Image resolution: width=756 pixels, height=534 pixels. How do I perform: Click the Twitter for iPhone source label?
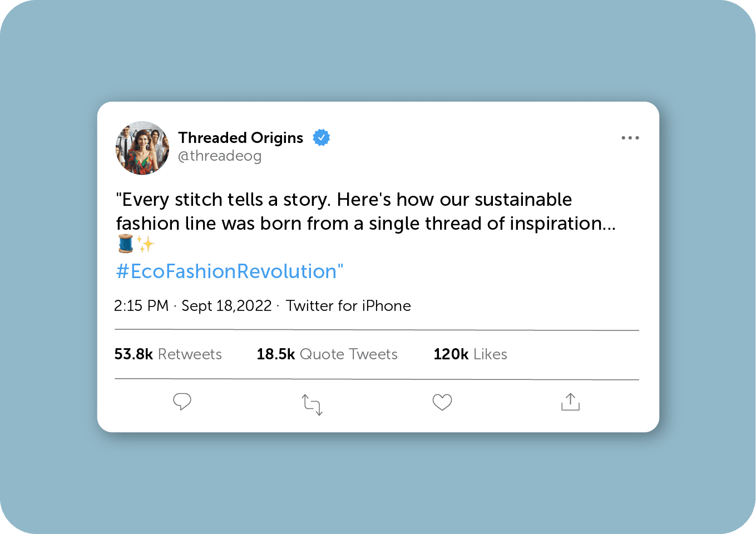click(x=348, y=306)
